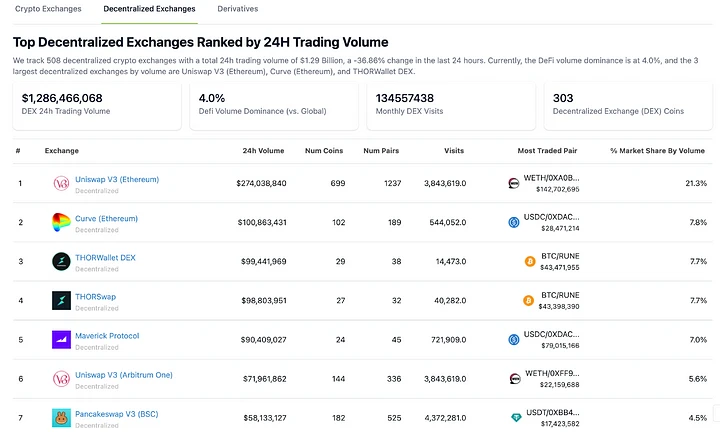Click the Decentralized Exchange (DEX) Coins card
Viewport: 720px width, 432px height.
[628, 106]
